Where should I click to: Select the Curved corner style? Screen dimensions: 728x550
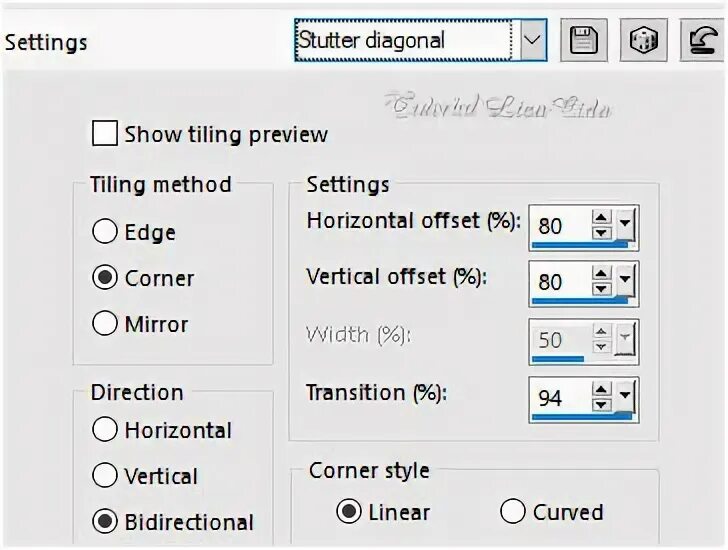tap(513, 511)
